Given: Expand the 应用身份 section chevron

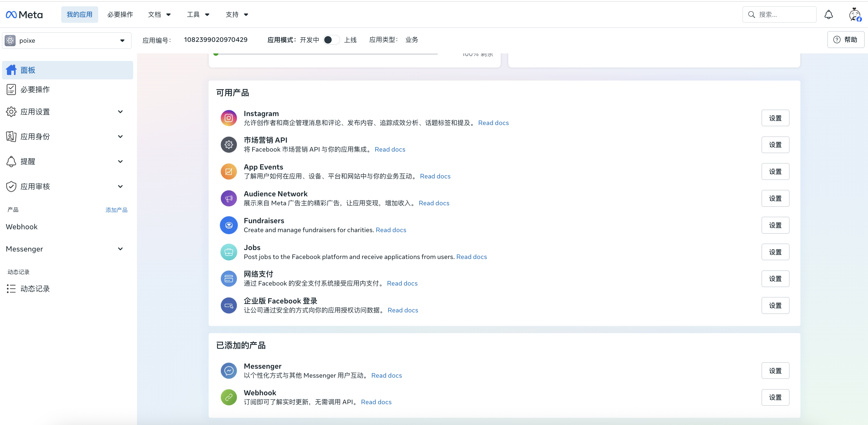Looking at the screenshot, I should coord(120,136).
